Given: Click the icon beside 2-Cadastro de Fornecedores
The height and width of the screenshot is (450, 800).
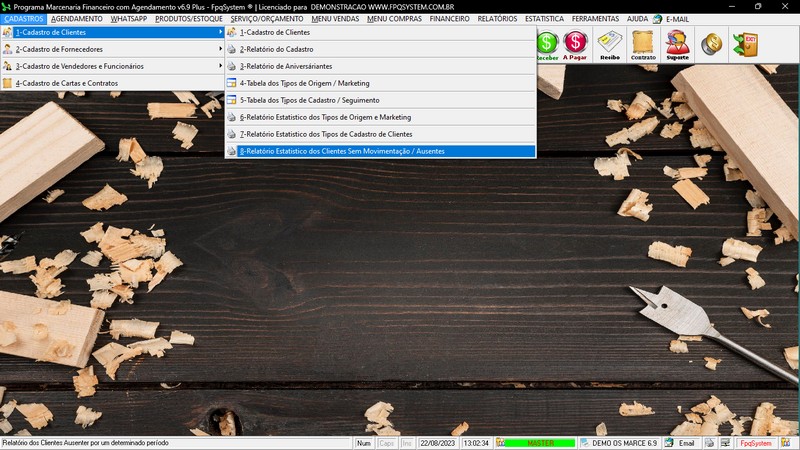Looking at the screenshot, I should [7, 49].
